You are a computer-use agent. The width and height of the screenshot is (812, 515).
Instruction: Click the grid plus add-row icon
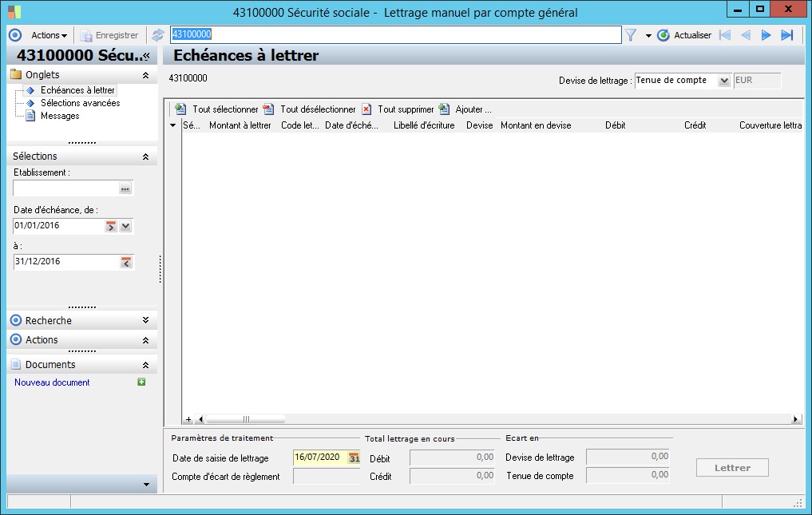coord(188,419)
